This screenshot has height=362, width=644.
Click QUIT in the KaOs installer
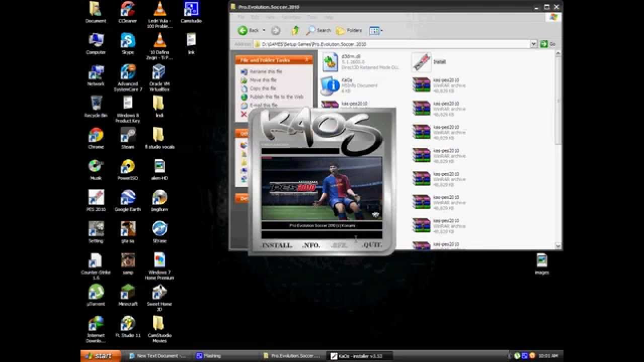click(372, 245)
